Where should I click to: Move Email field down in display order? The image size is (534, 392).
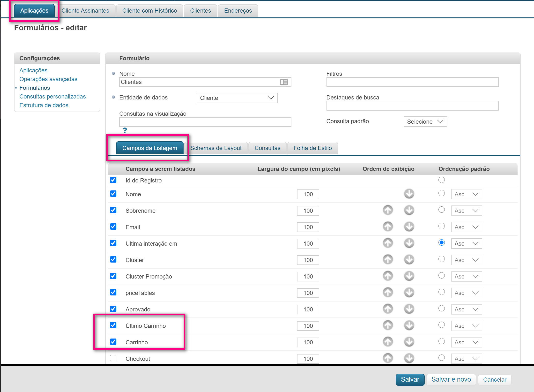pos(409,227)
